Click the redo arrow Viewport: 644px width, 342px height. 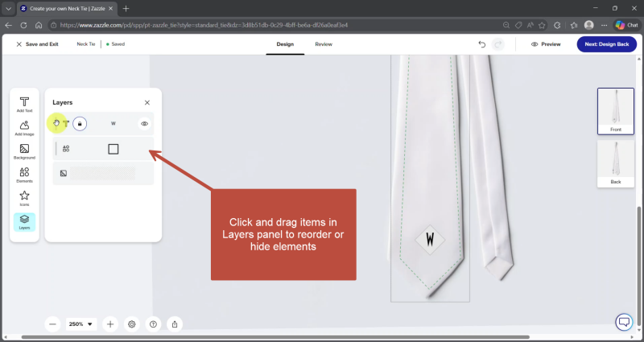(x=498, y=44)
